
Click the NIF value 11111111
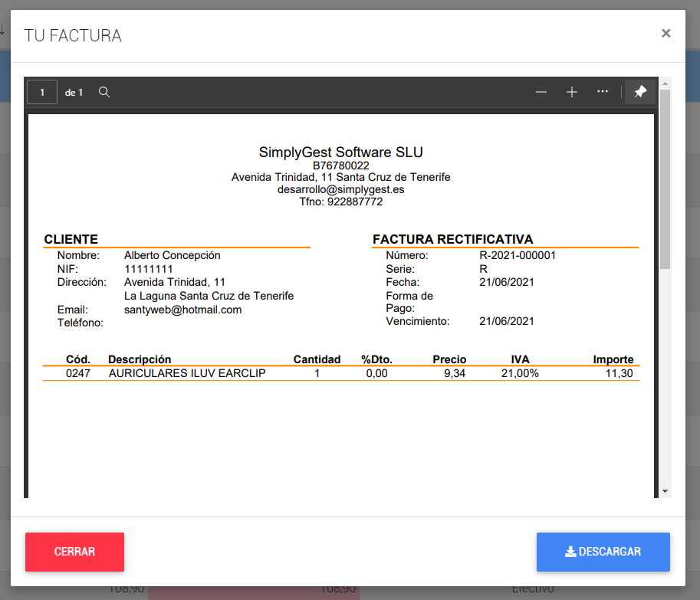148,269
